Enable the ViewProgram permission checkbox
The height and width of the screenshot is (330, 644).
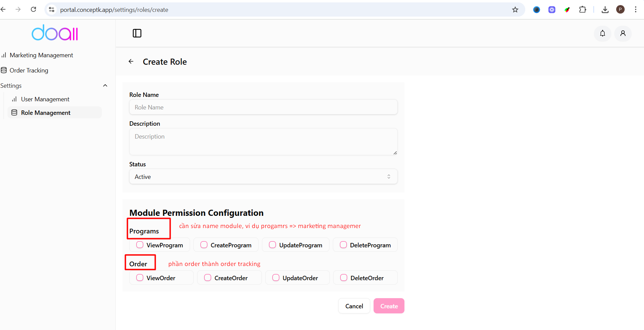click(140, 245)
